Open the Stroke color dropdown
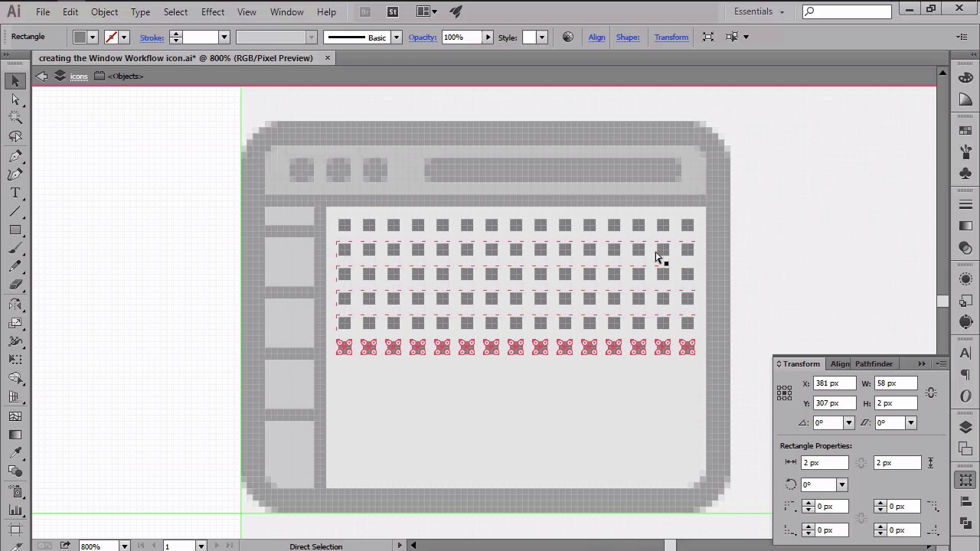This screenshot has height=551, width=980. tap(124, 37)
